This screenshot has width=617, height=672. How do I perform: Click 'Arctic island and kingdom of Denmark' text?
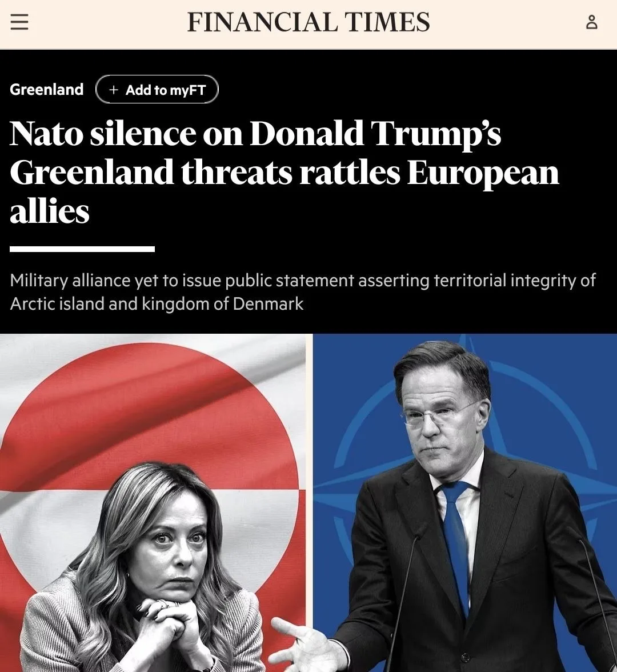tap(157, 303)
